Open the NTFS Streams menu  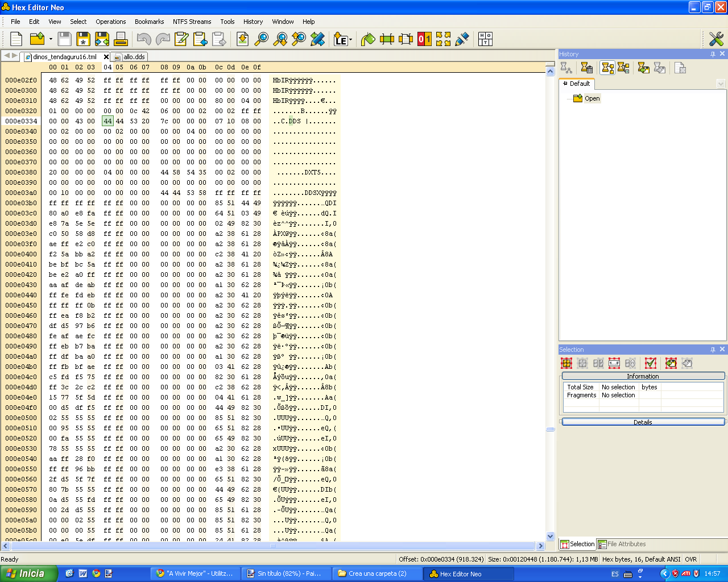tap(192, 22)
